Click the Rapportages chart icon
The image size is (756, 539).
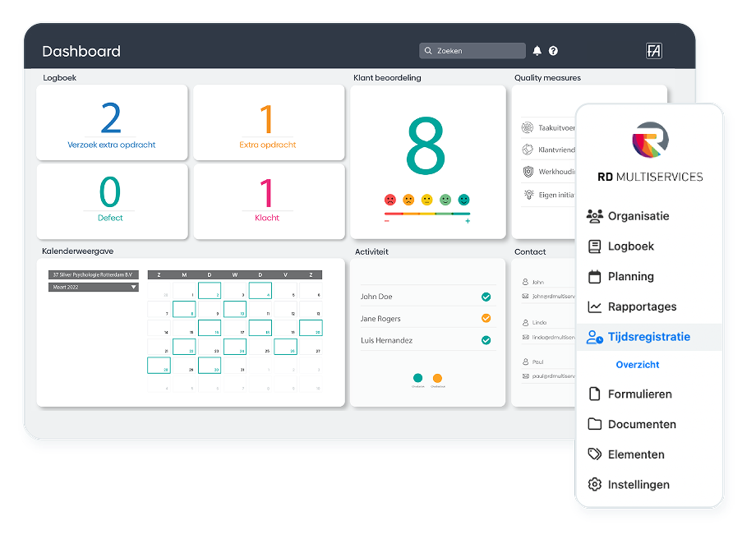coord(594,306)
